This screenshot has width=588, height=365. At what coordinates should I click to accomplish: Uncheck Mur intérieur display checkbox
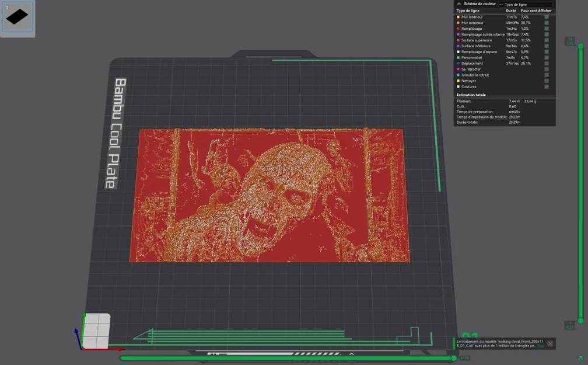click(547, 17)
